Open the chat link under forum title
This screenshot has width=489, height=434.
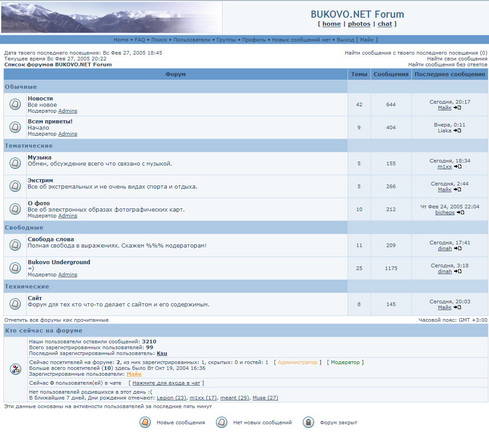coord(385,24)
